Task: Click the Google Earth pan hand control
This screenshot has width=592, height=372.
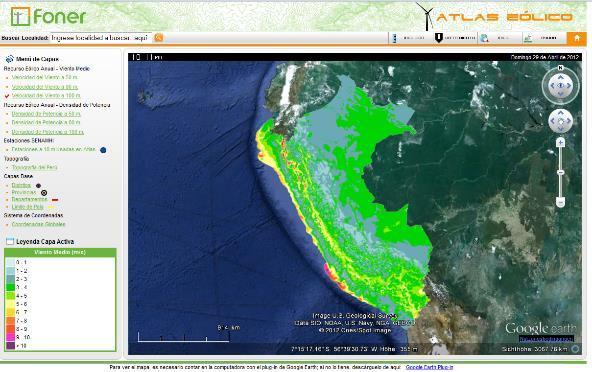Action: coord(561,121)
